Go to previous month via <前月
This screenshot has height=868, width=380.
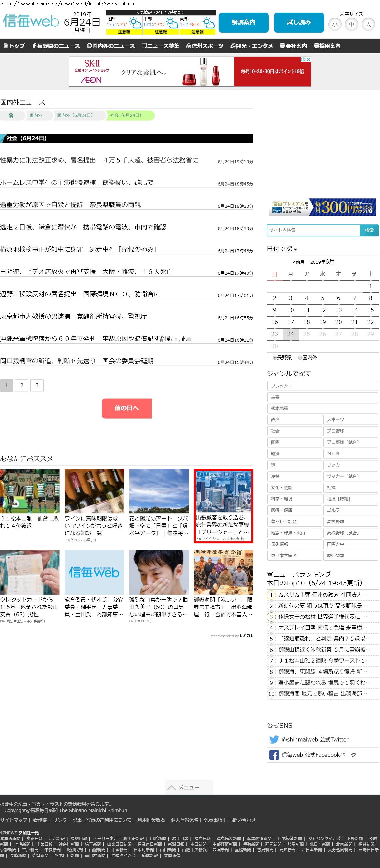[x=298, y=262]
